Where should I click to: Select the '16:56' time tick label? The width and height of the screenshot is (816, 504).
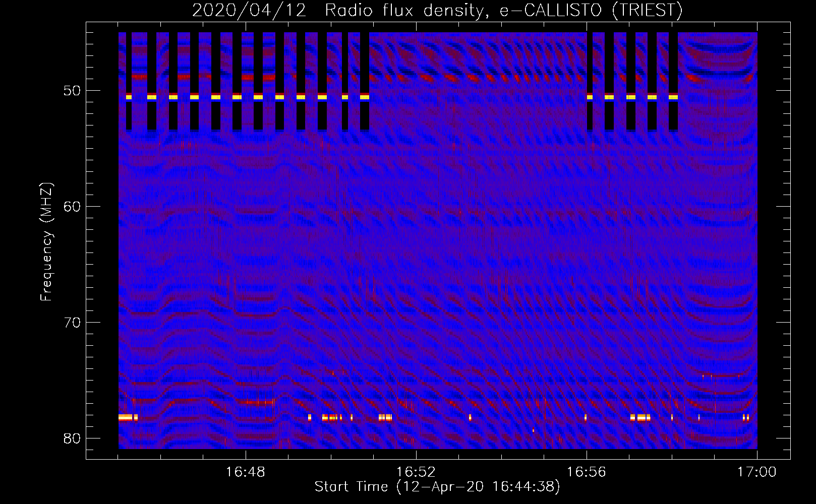click(x=587, y=472)
